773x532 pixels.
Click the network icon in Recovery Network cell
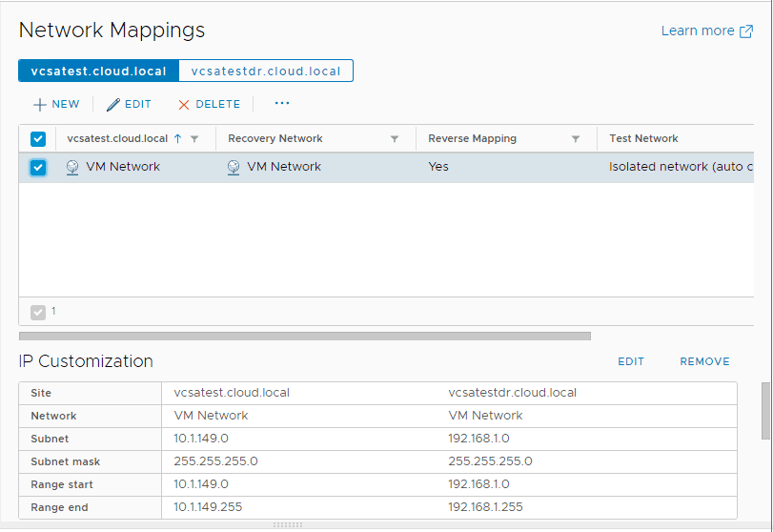(x=234, y=167)
